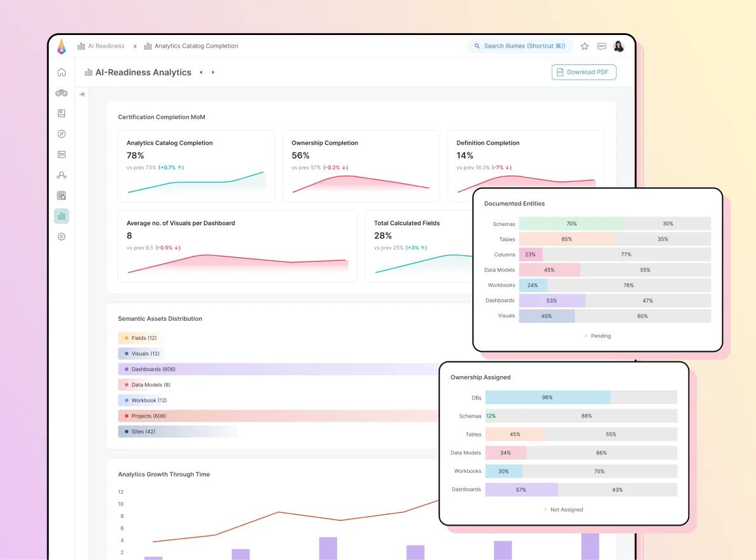Go to the next analytics page arrow

(x=213, y=73)
